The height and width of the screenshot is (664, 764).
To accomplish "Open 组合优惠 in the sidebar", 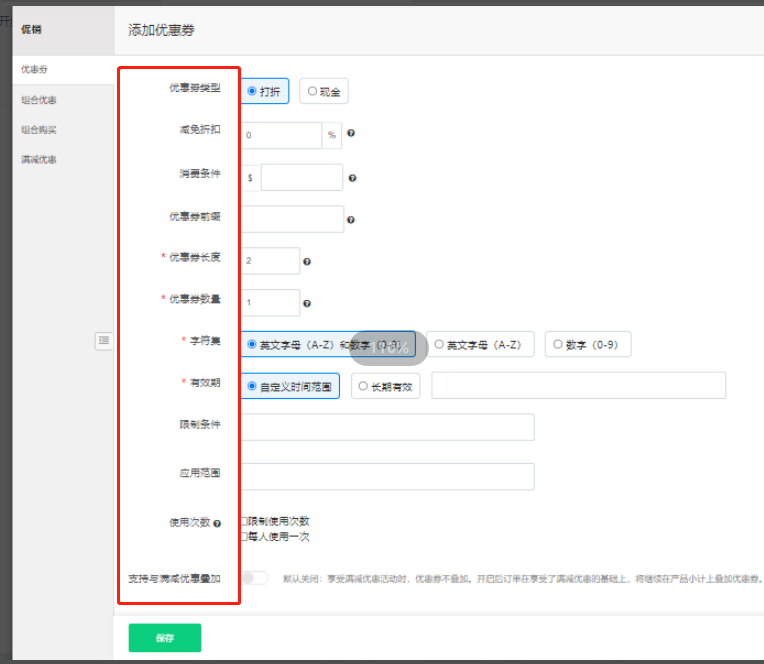I will point(39,100).
